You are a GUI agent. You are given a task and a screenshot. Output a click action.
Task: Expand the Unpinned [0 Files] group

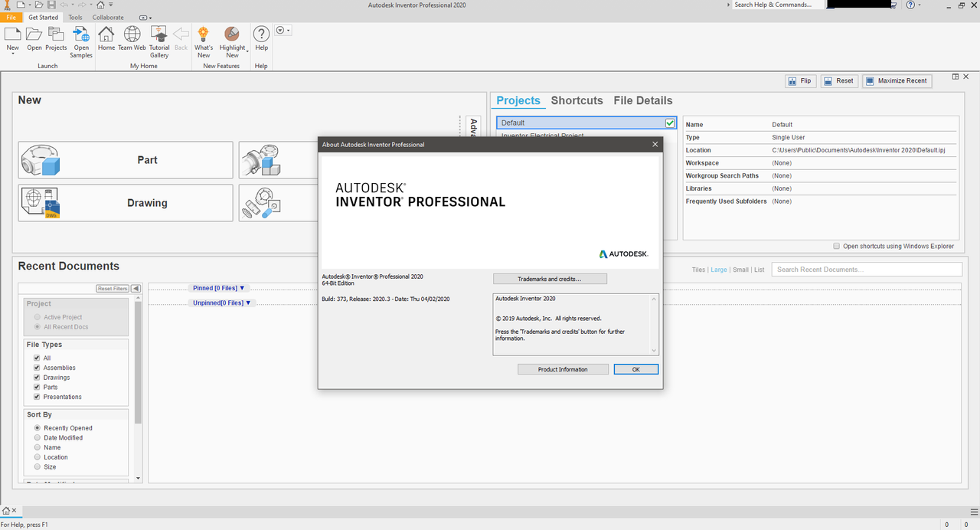pyautogui.click(x=221, y=303)
